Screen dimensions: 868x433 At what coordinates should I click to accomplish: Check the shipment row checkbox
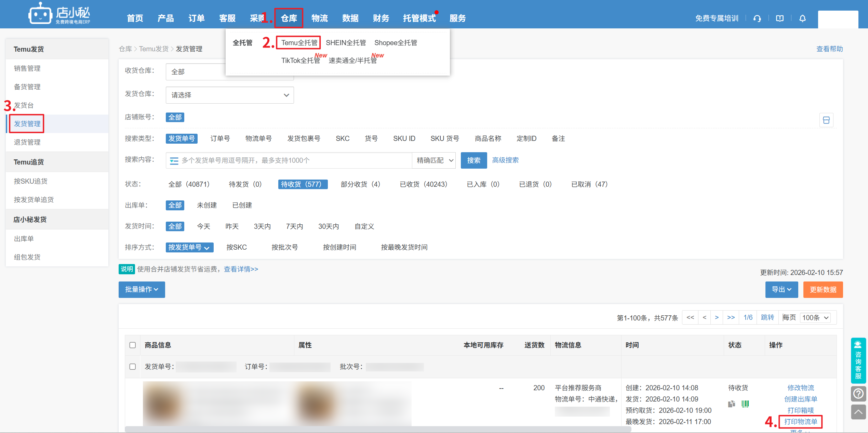click(133, 367)
